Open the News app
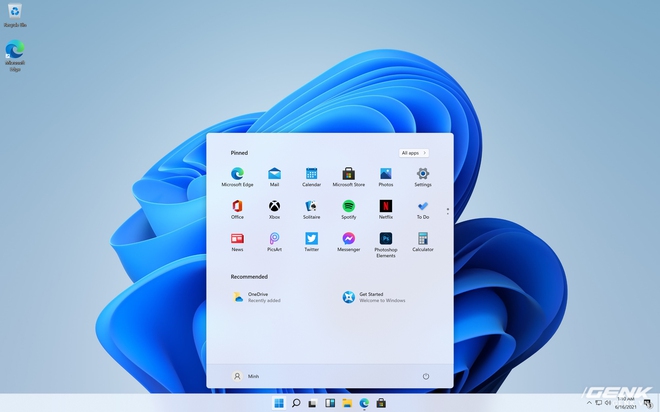 click(x=237, y=242)
